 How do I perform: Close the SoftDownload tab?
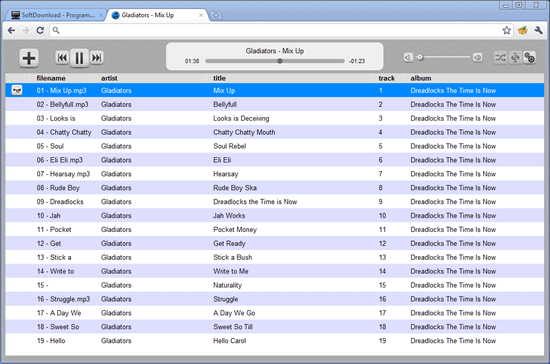point(101,15)
